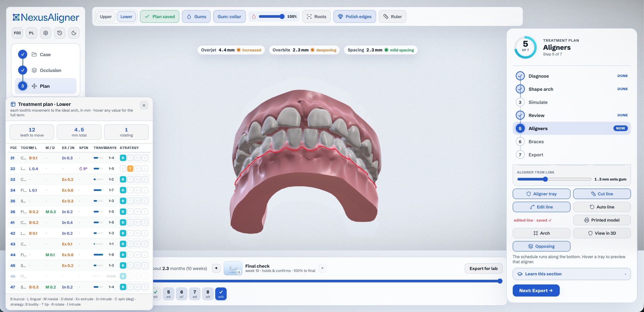The width and height of the screenshot is (644, 312).
Task: Activate the Edit line tool
Action: (541, 207)
